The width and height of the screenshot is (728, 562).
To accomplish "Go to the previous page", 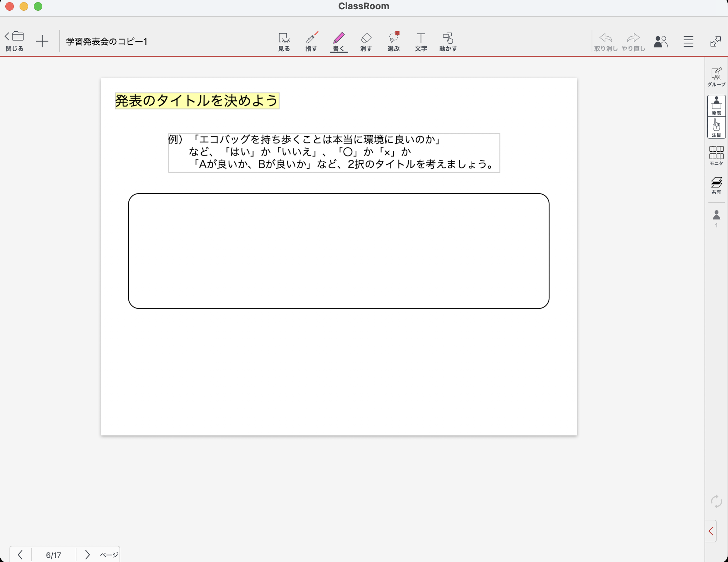I will pos(20,554).
